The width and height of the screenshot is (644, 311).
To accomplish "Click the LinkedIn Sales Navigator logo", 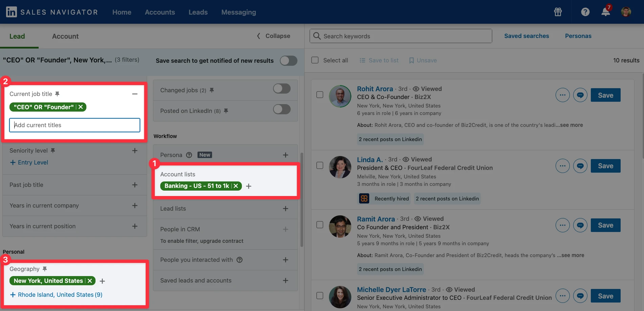I will pos(52,12).
